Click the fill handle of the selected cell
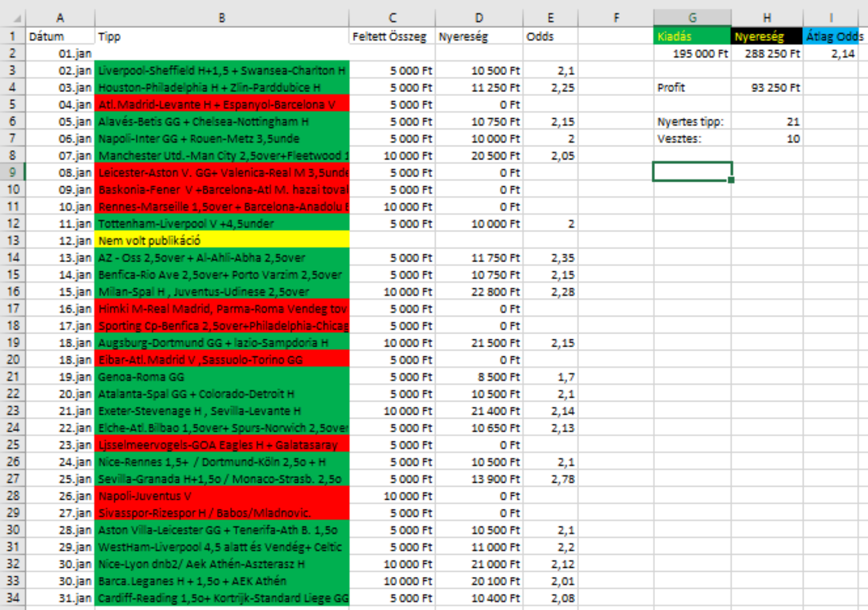The image size is (868, 610). 731,180
